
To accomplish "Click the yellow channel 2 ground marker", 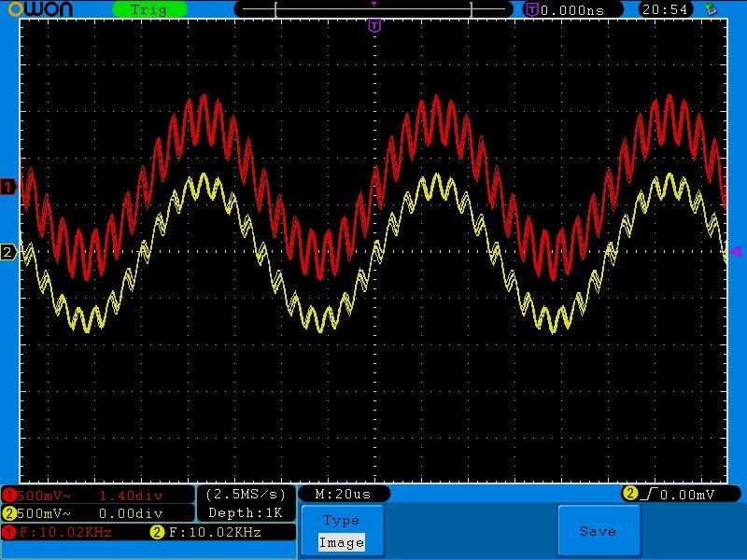I will (8, 252).
